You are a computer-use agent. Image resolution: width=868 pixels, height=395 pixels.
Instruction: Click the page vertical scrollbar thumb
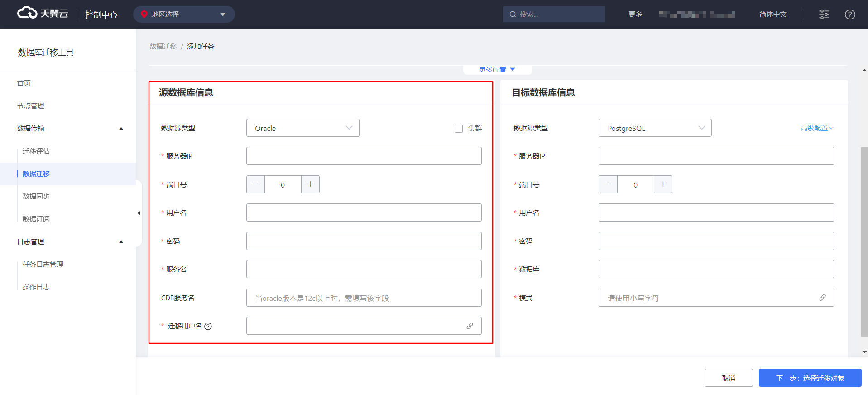coord(864,241)
